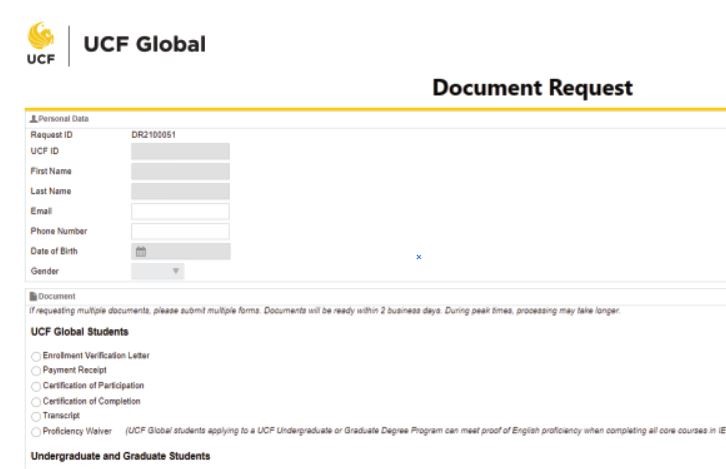Click the Gender label
This screenshot has height=469, width=726.
coord(44,271)
